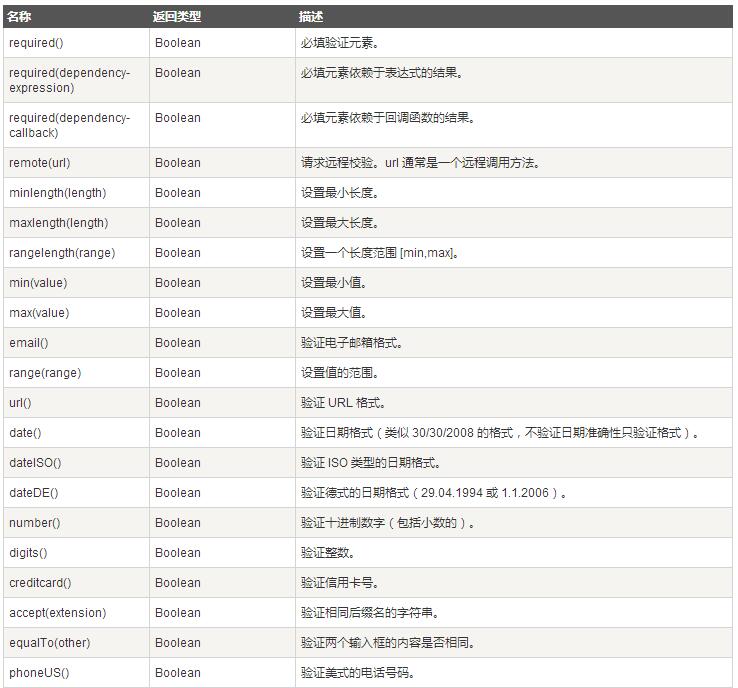
Task: Click description 验证 URL 格式。
Action: coord(344,403)
